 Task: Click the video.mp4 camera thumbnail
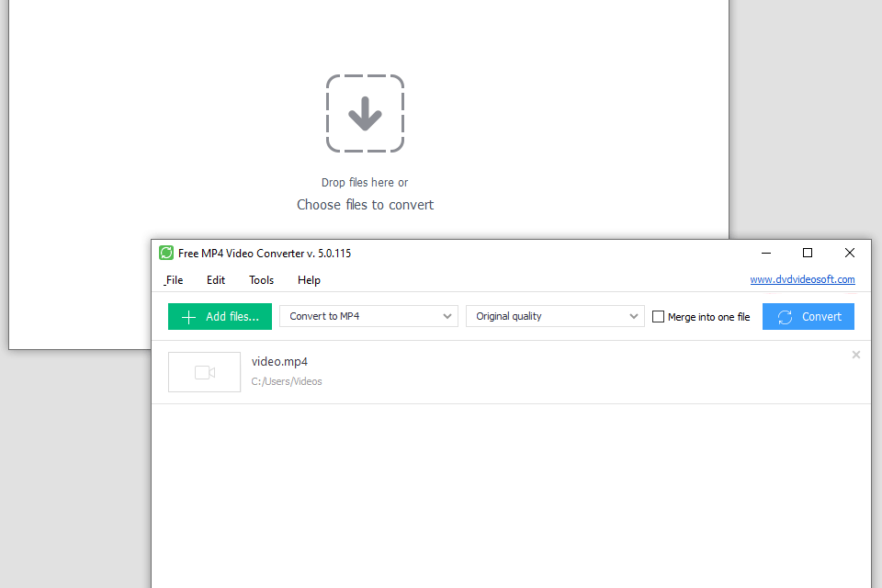point(204,372)
